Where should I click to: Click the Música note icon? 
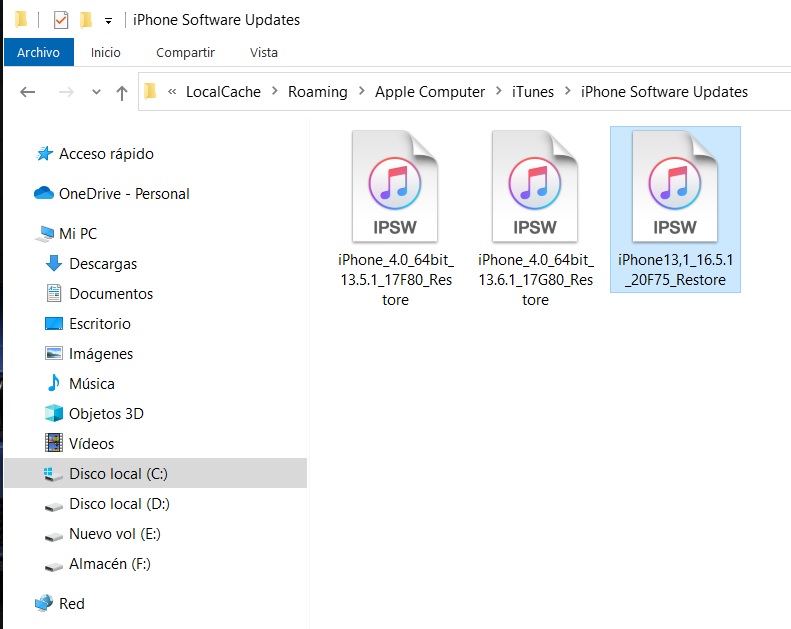click(53, 383)
